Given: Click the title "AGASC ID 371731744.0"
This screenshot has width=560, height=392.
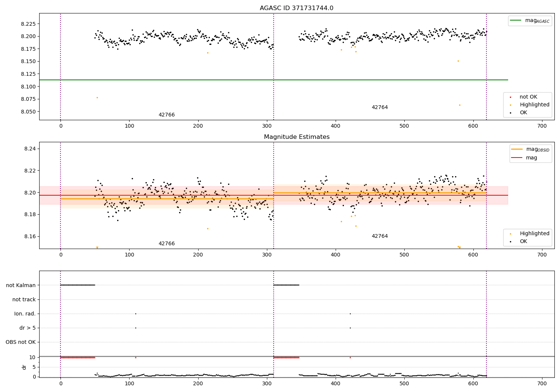Looking at the screenshot, I should pyautogui.click(x=296, y=8).
